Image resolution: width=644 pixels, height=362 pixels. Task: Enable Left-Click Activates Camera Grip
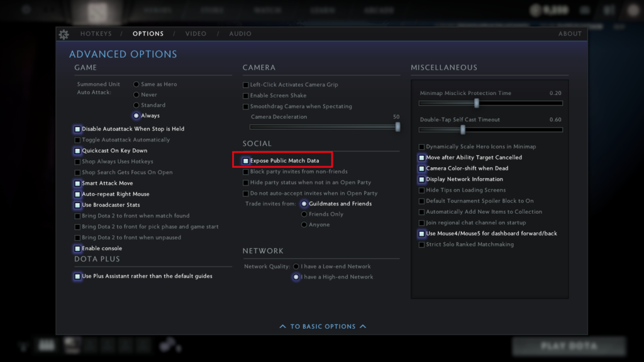coord(245,84)
